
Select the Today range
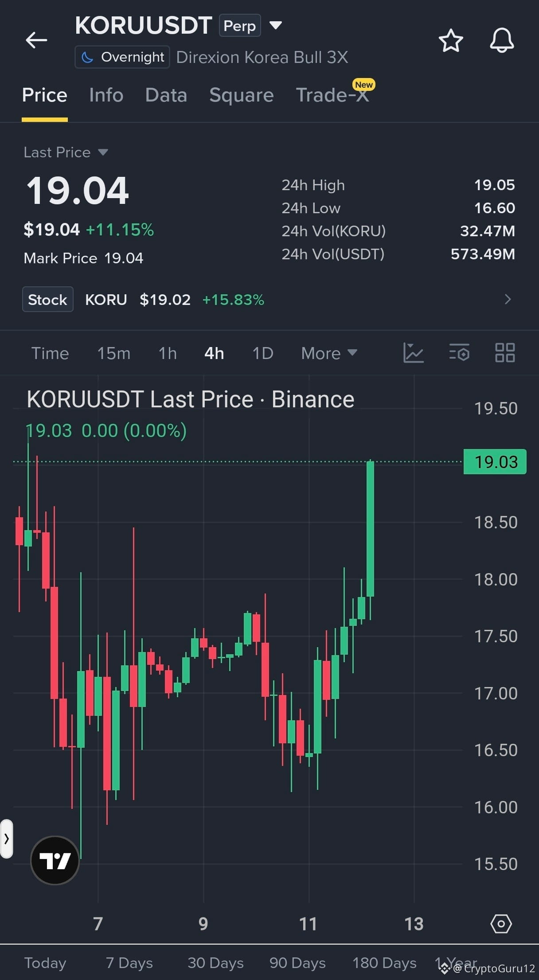point(45,963)
